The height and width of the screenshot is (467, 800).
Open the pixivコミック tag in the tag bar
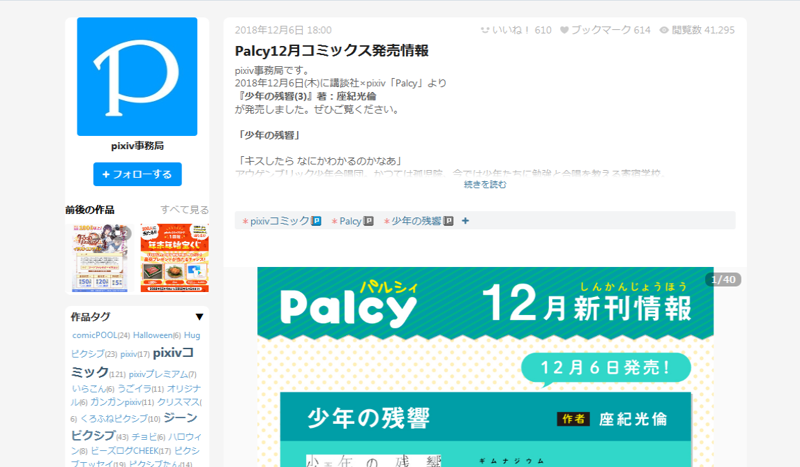280,221
